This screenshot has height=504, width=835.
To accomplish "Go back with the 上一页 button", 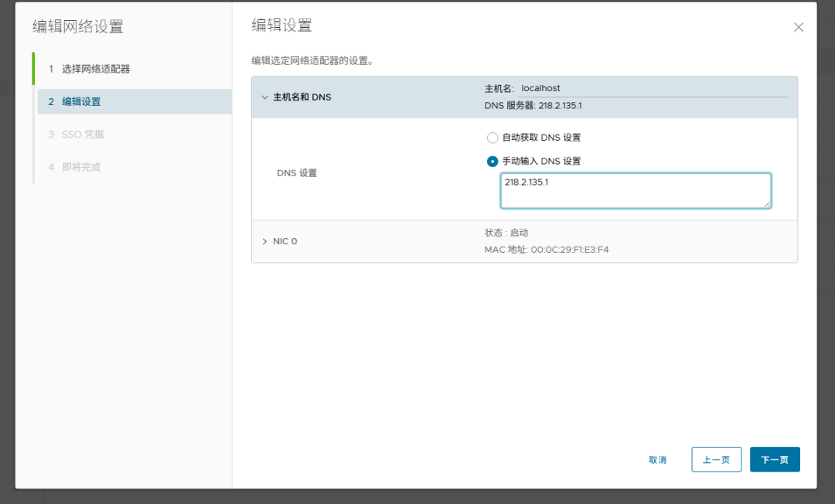I will (x=716, y=459).
